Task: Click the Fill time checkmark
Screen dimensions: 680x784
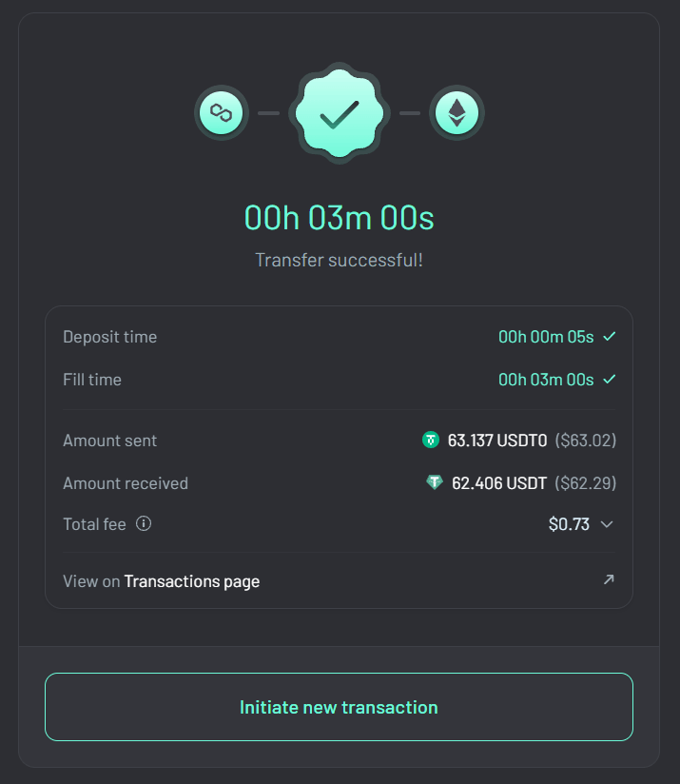Action: pos(610,380)
